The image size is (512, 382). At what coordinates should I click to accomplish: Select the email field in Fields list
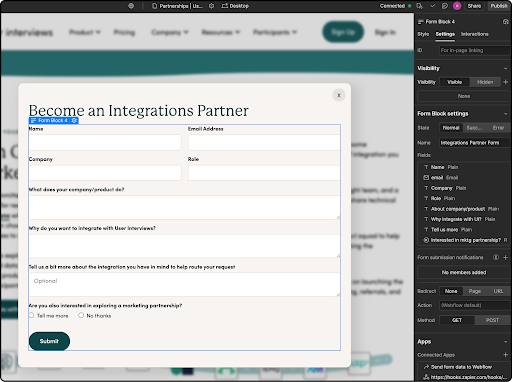[464, 178]
